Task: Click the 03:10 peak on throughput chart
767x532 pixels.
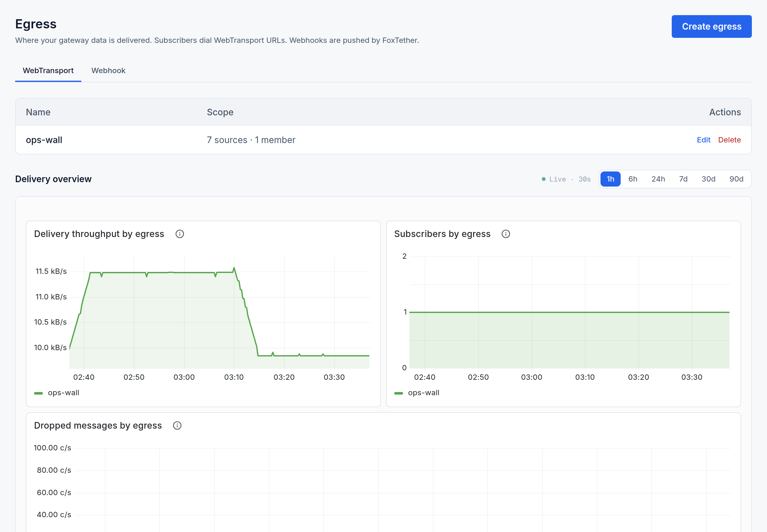Action: tap(234, 268)
